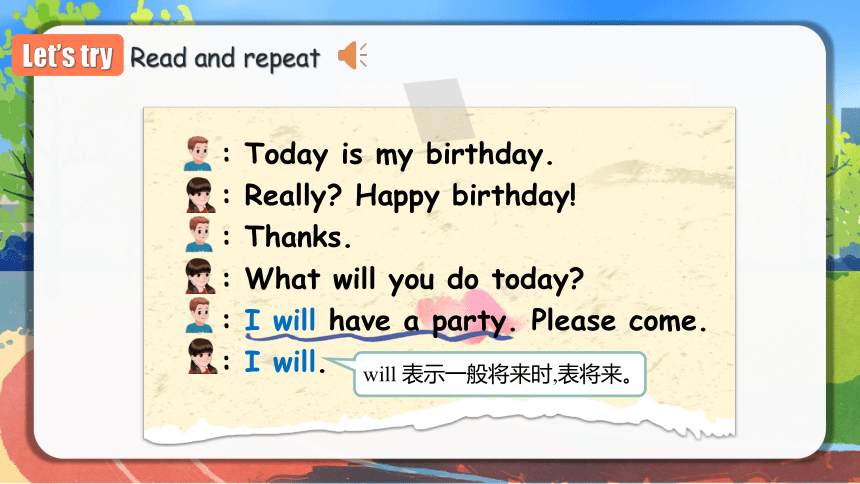Click the "Let's try" orange label

click(x=68, y=55)
